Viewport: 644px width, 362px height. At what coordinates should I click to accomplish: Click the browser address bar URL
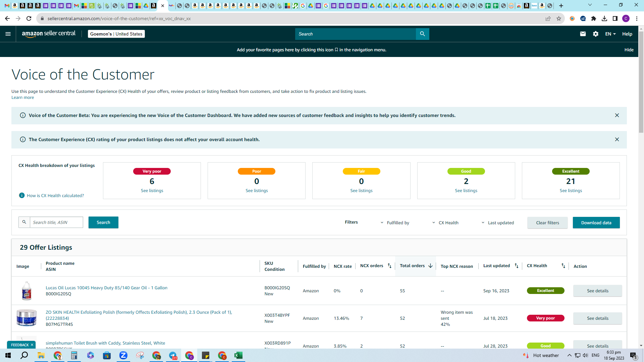click(x=119, y=18)
